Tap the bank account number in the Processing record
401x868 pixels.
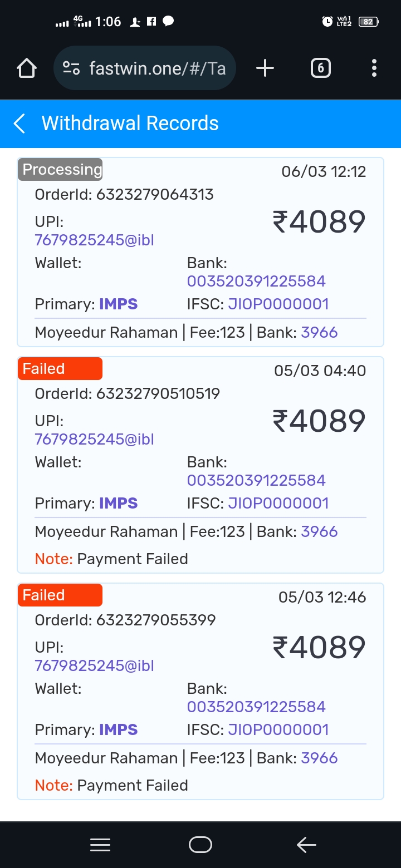coord(256,281)
